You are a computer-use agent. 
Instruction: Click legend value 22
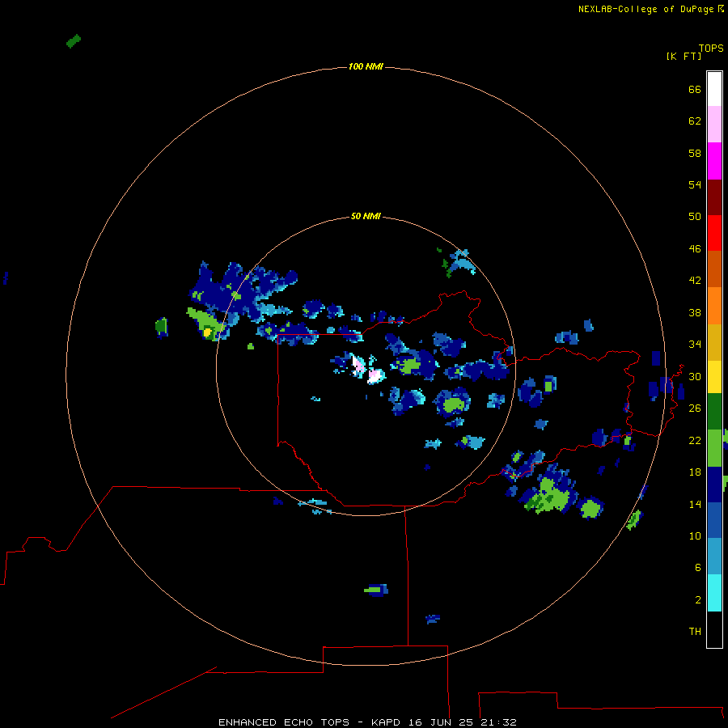click(x=695, y=440)
